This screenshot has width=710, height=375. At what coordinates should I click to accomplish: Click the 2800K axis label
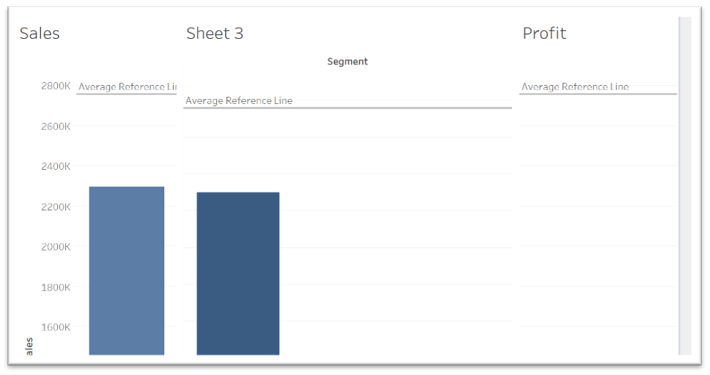click(56, 86)
